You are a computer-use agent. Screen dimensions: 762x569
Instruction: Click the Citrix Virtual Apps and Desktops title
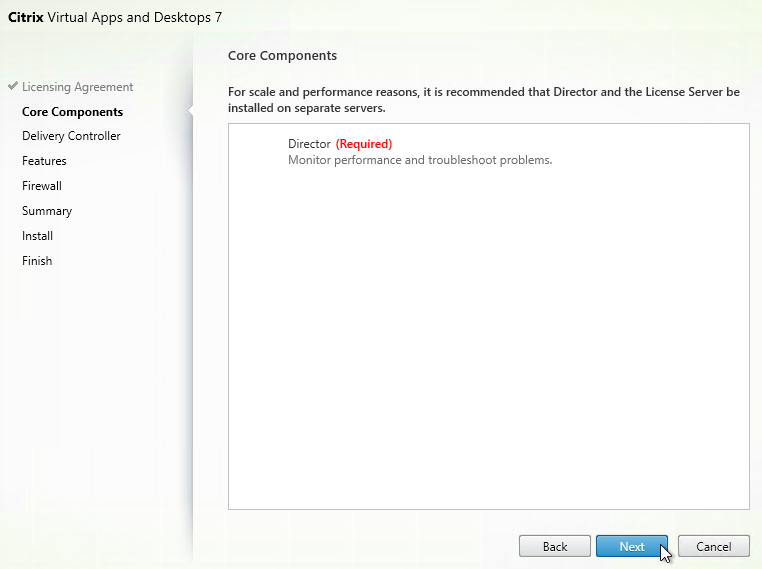pyautogui.click(x=115, y=17)
